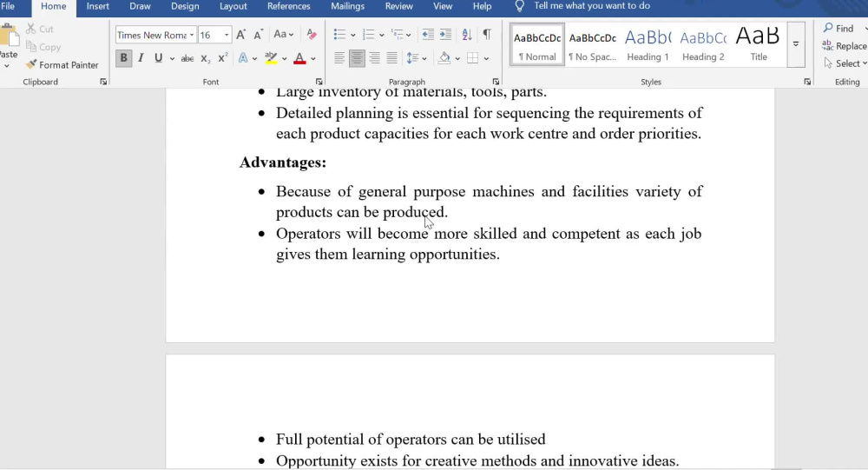Viewport: 868px width, 470px height.
Task: Click the Shading paint bucket color
Action: [x=444, y=58]
